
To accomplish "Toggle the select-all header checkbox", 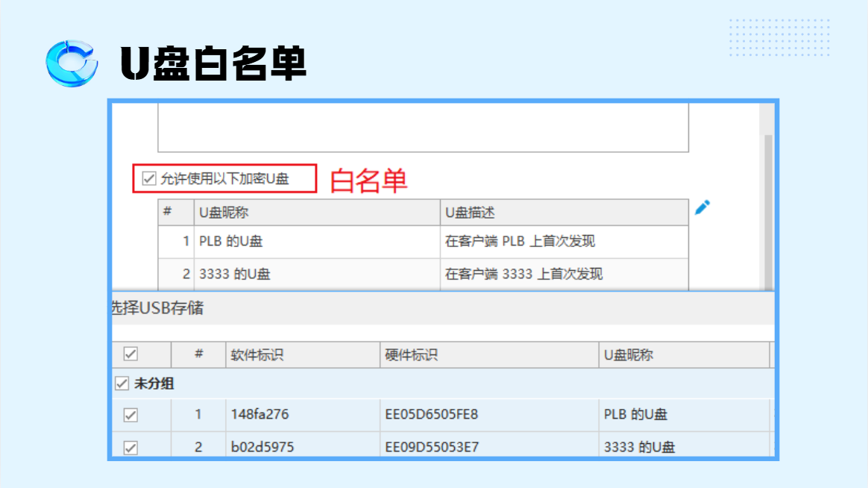I will (x=130, y=354).
